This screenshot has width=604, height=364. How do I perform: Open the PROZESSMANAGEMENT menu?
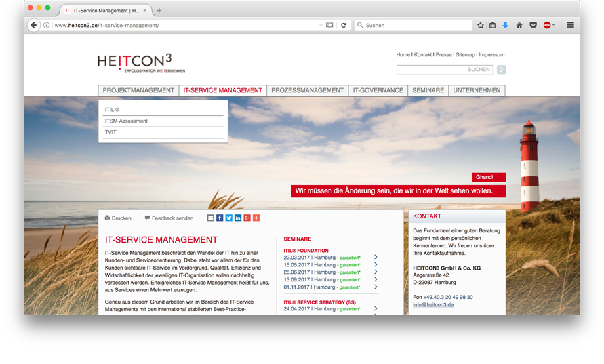pos(307,91)
